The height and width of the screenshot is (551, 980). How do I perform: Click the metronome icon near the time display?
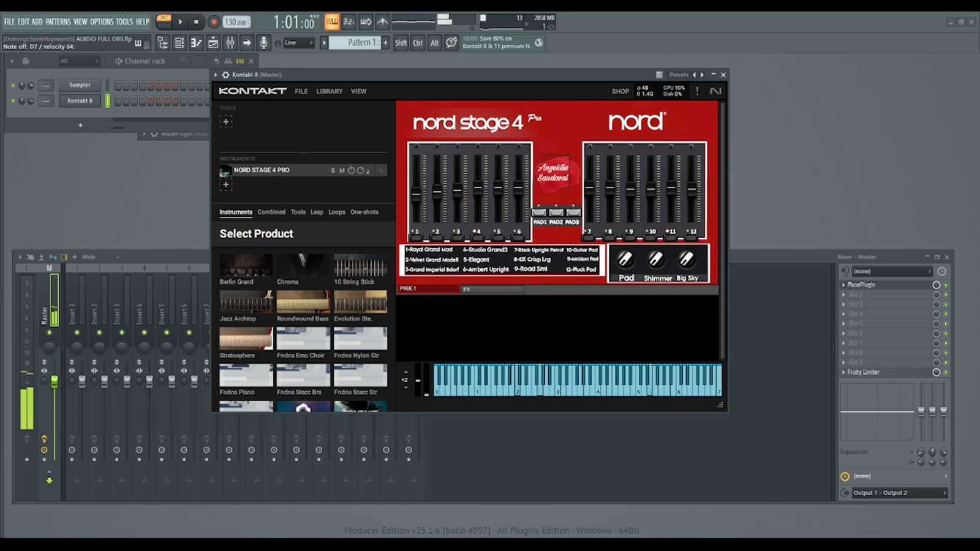[382, 21]
